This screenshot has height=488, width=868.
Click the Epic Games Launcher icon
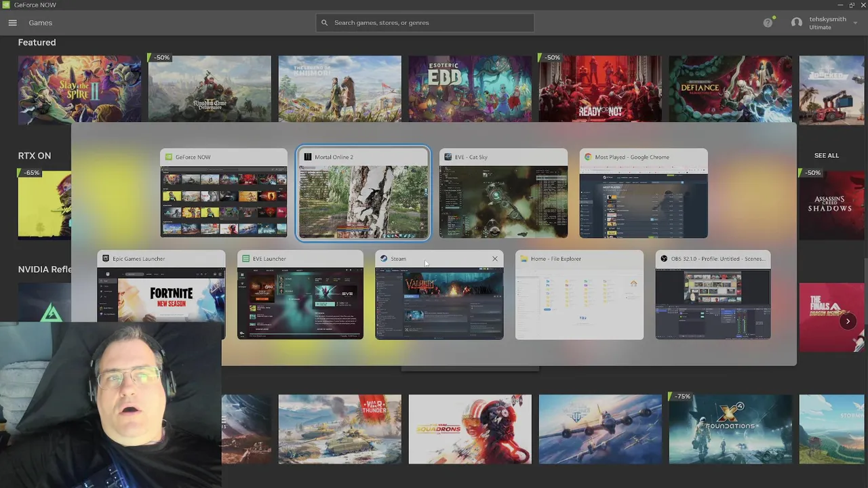click(x=105, y=258)
